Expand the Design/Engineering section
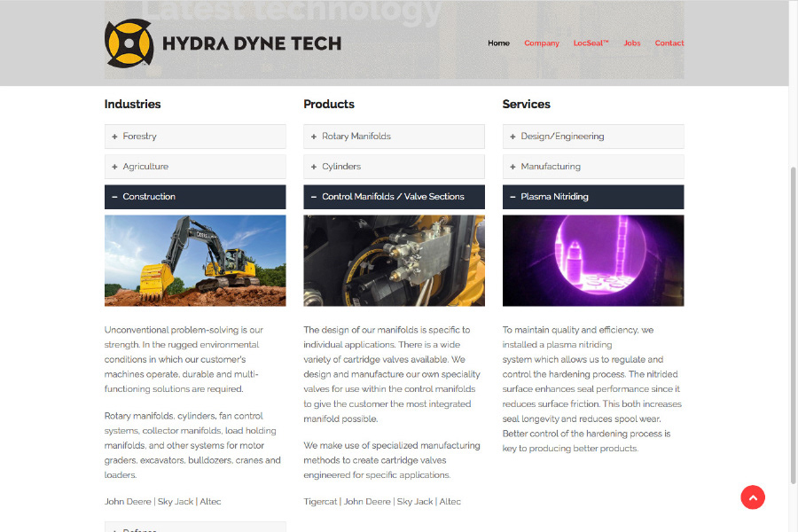 pos(593,137)
